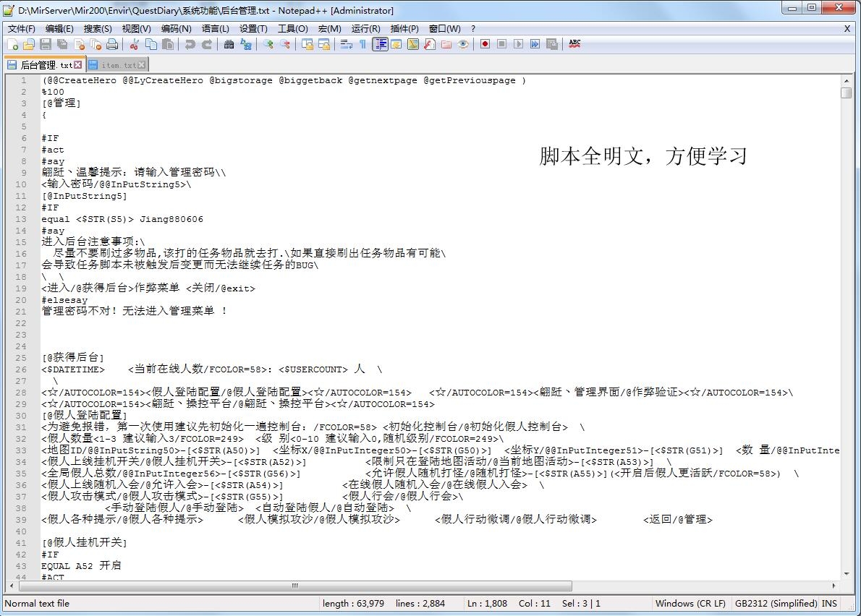Click the ABC spell check icon
This screenshot has width=861, height=616.
pos(574,44)
